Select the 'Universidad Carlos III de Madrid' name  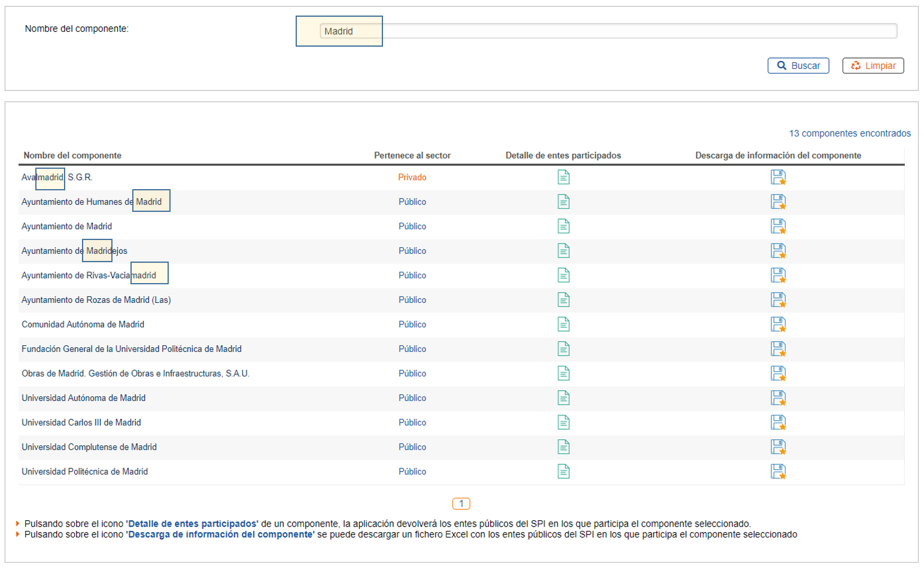click(x=81, y=423)
